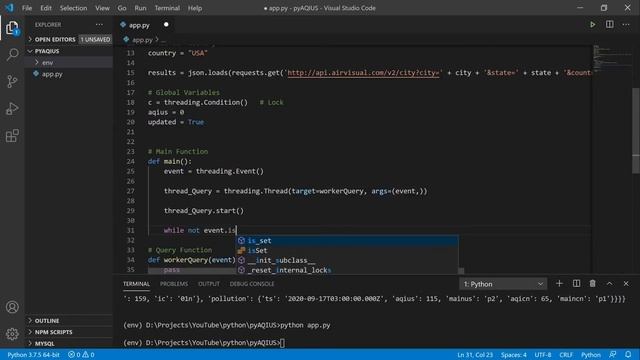Screen dimensions: 640x360
Task: Open the File menu
Action: [x=27, y=8]
